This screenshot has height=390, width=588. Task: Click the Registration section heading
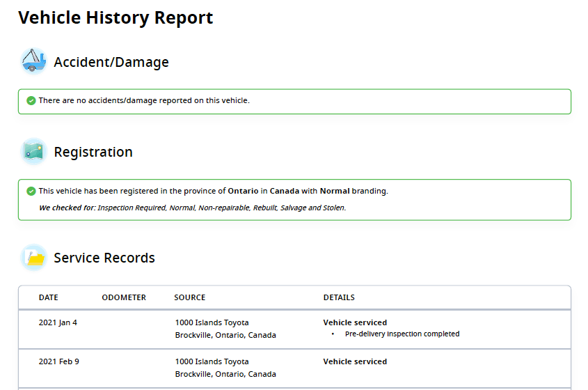pyautogui.click(x=93, y=152)
